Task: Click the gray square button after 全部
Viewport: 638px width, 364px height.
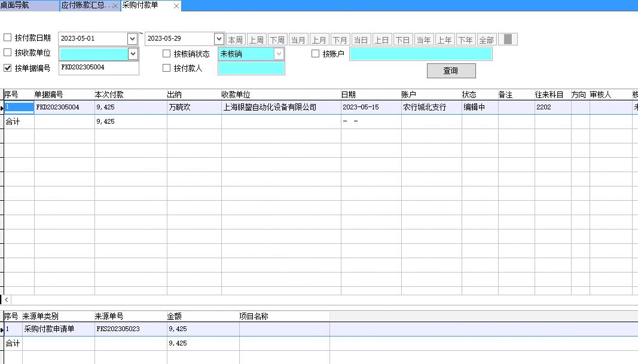Action: pos(508,39)
